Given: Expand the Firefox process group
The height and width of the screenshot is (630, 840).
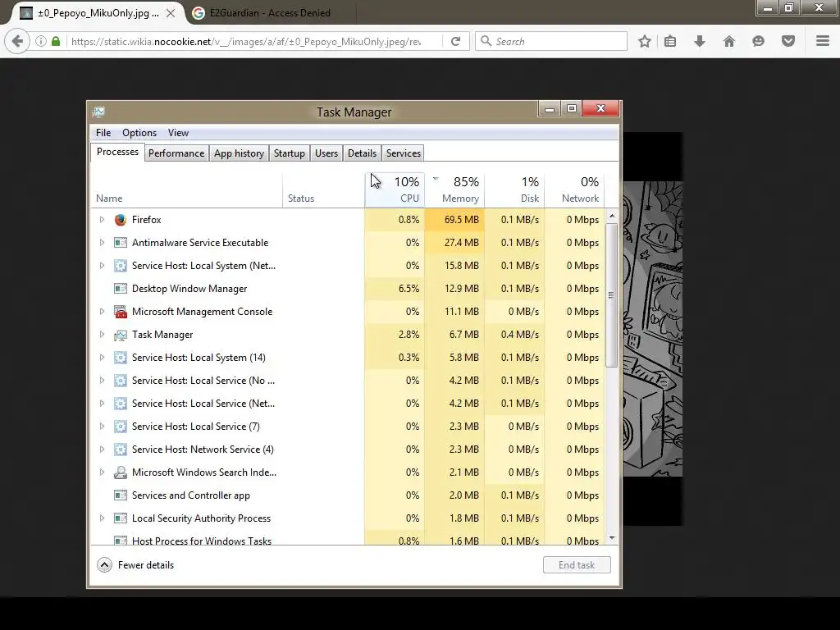Looking at the screenshot, I should tap(102, 220).
